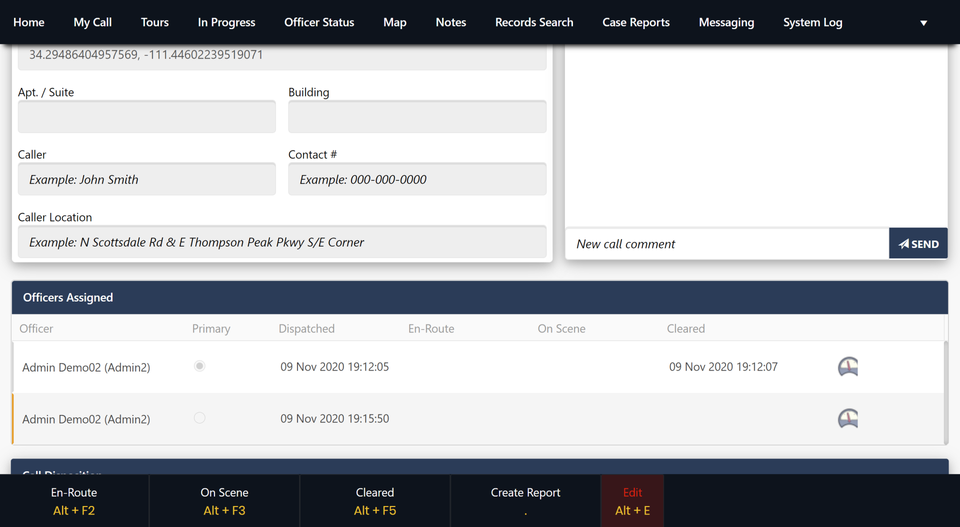Set status to En-Route
The height and width of the screenshot is (527, 960).
coord(74,501)
